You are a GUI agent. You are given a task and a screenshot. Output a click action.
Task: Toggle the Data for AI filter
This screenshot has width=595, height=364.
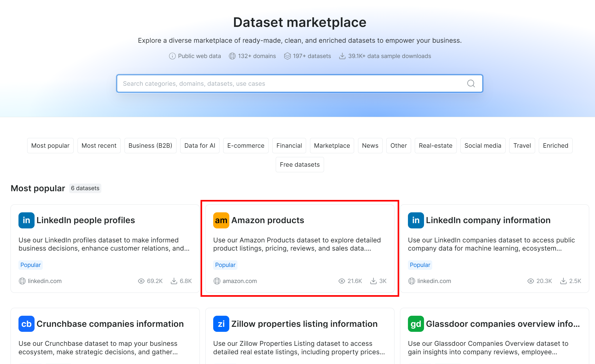(x=200, y=145)
